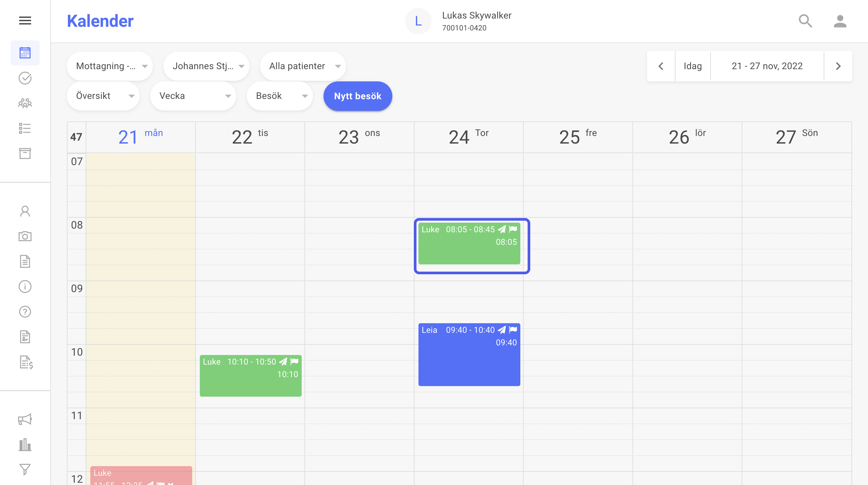
Task: Select the 24 Tor day header
Action: (x=469, y=137)
